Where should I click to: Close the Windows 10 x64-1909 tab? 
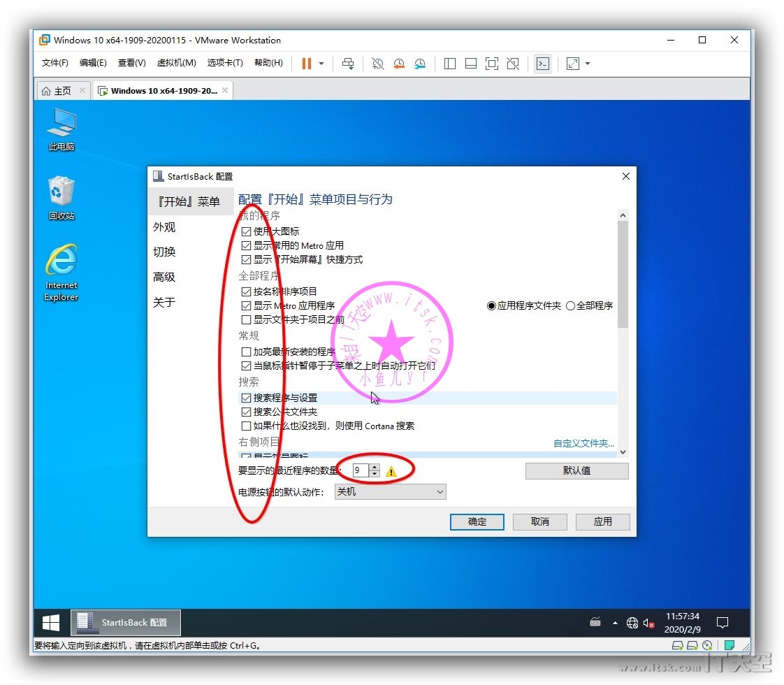pyautogui.click(x=225, y=90)
